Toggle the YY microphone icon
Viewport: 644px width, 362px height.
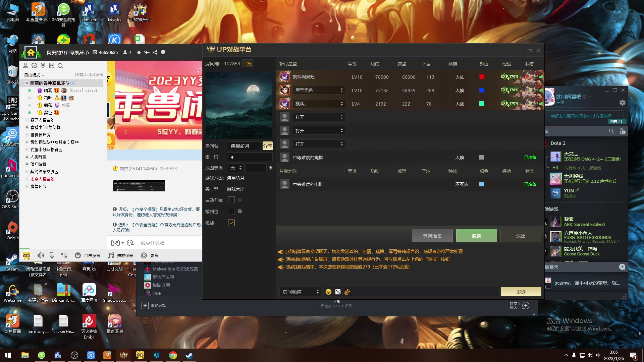coord(52,255)
